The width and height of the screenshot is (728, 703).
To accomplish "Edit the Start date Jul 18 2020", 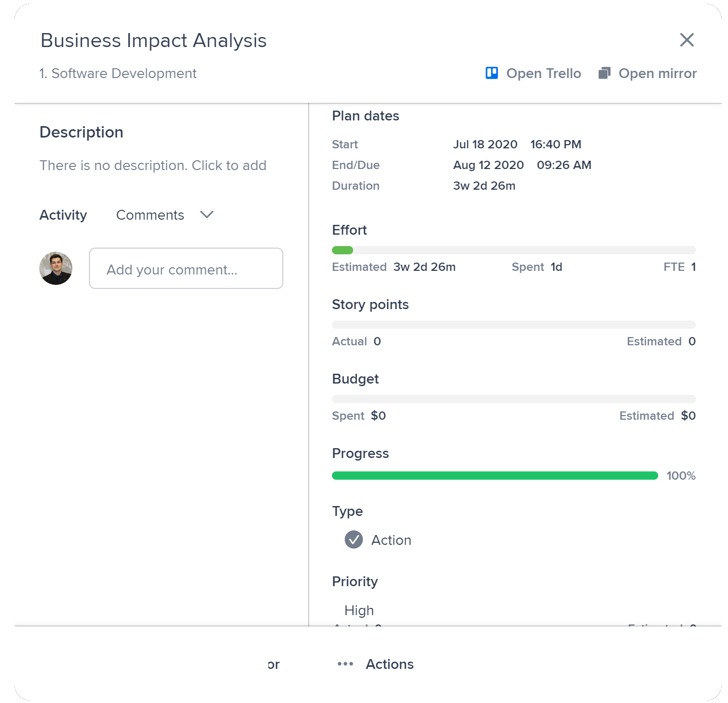I will click(x=485, y=144).
